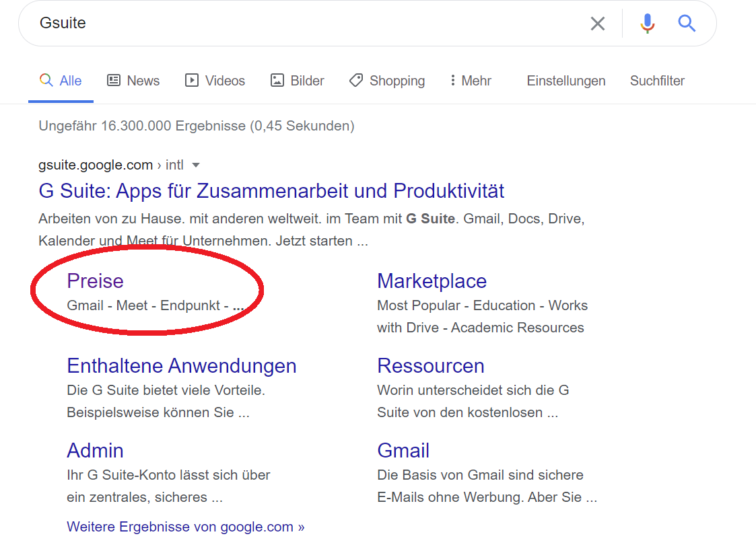Click the Arbeiten von zu Hause description text
The width and height of the screenshot is (756, 553).
(312, 230)
